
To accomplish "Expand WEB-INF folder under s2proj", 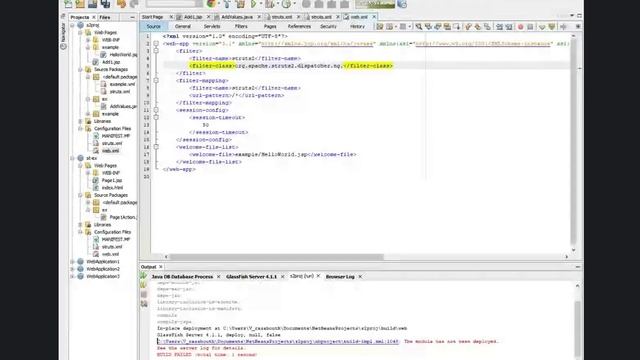I will [88, 40].
